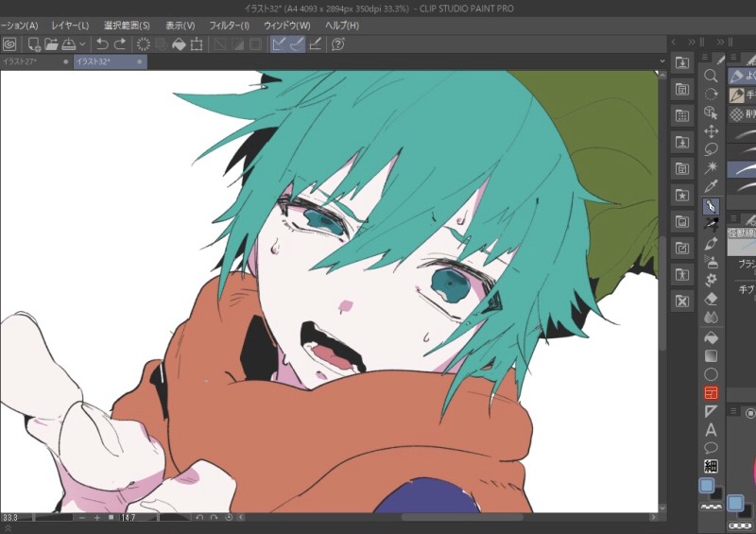Select the Airbrush tool

[711, 262]
